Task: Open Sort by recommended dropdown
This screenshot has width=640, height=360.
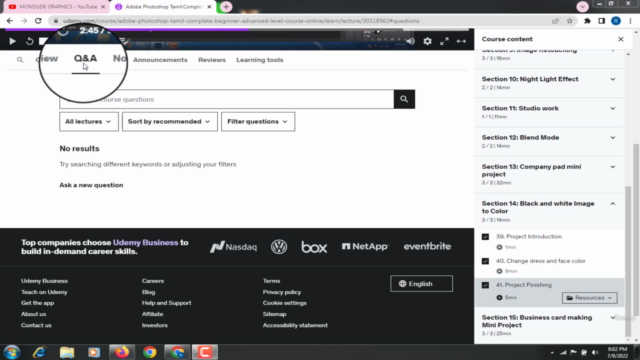Action: click(x=169, y=122)
